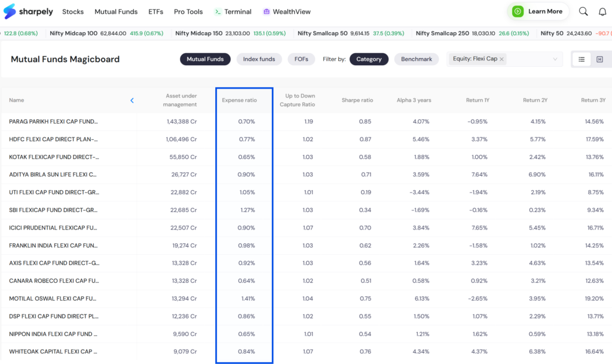Open the Pro Tools menu
612x364 pixels.
[188, 12]
